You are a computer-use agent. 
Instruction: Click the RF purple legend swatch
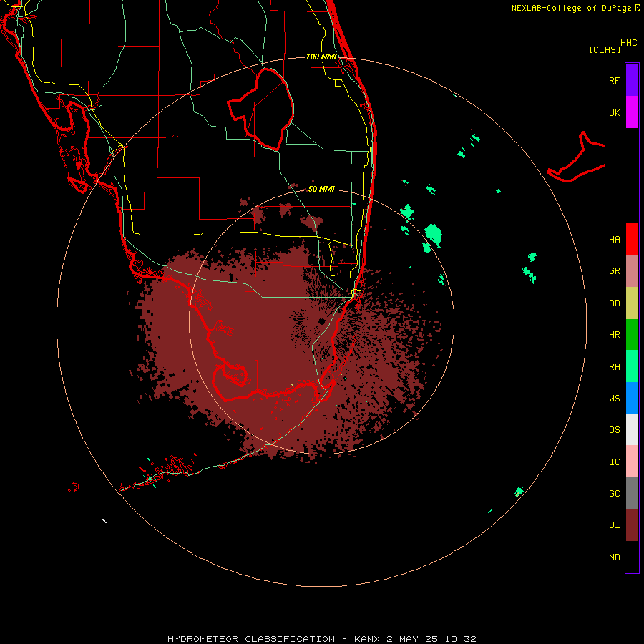pos(632,80)
